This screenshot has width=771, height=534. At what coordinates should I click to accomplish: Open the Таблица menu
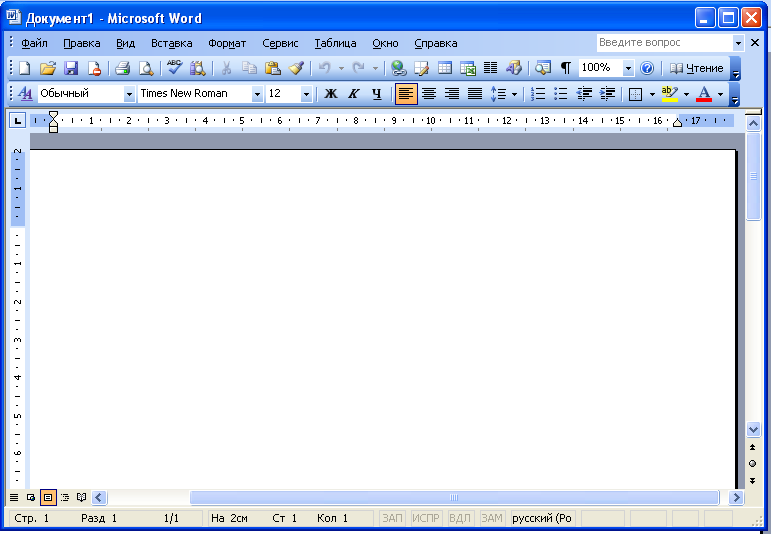pyautogui.click(x=335, y=43)
